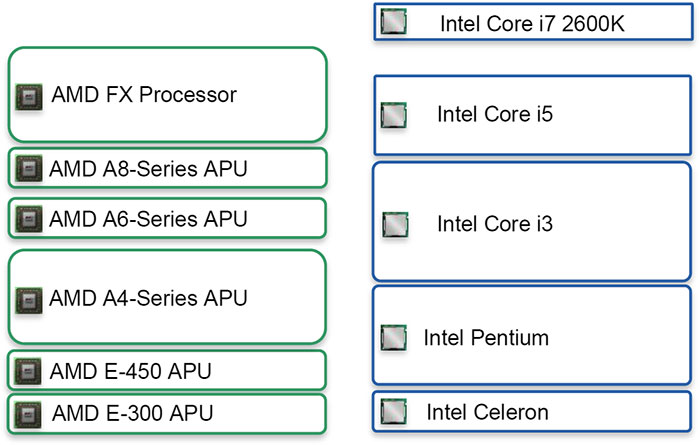Click the Intel Pentium chip icon
The width and height of the screenshot is (700, 445).
(394, 337)
